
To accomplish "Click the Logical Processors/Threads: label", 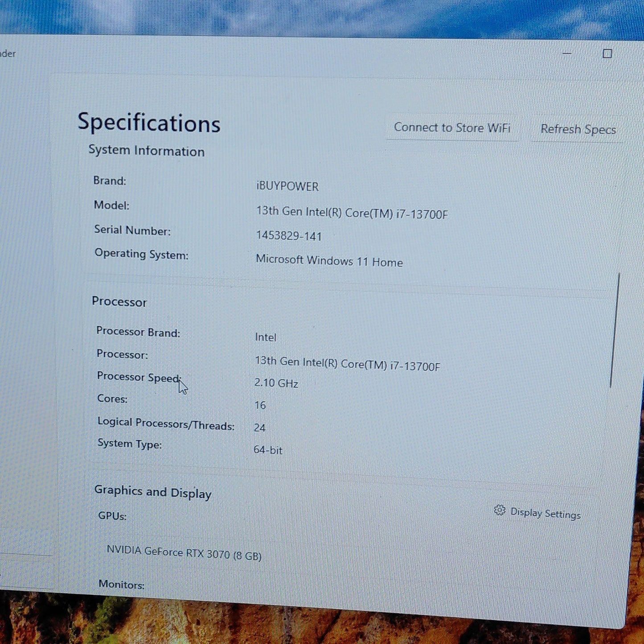I will (166, 423).
